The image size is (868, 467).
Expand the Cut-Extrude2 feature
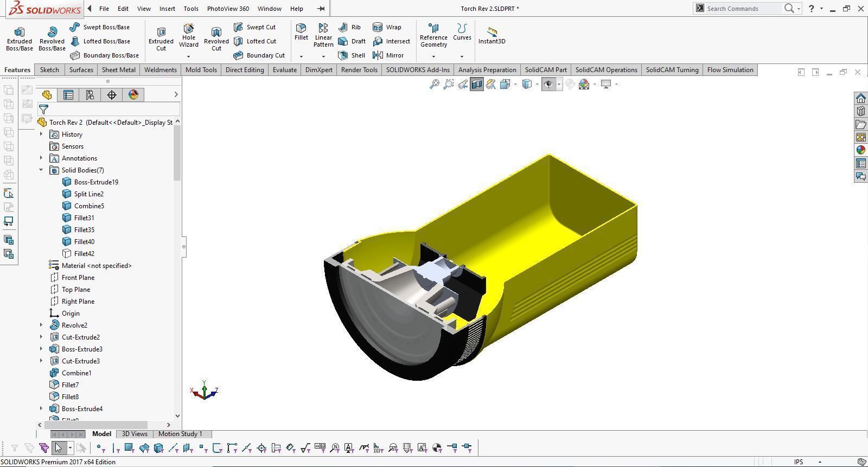coord(41,337)
